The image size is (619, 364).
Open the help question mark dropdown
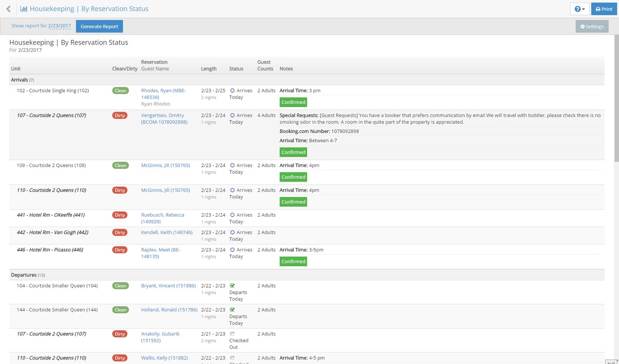[579, 9]
